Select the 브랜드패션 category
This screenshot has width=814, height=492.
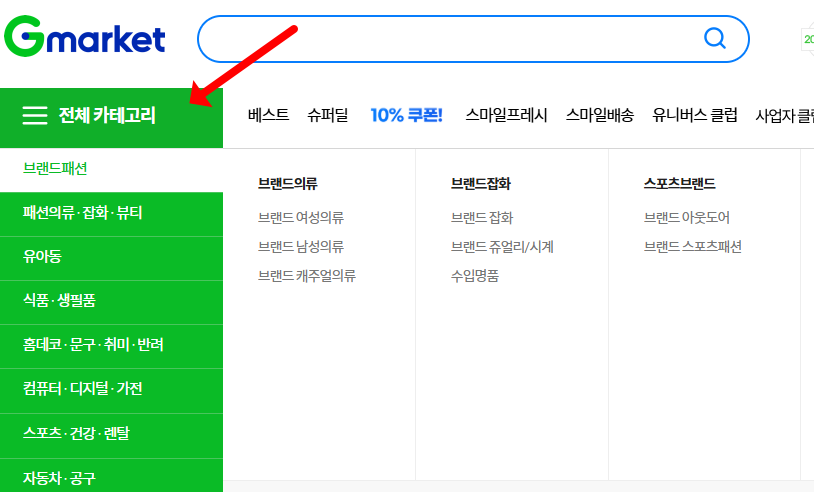[112, 169]
